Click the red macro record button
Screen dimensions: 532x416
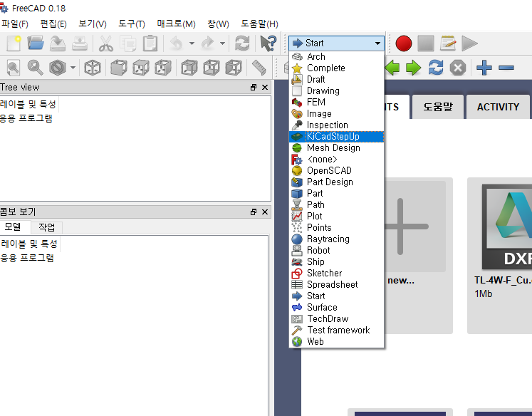click(x=403, y=43)
